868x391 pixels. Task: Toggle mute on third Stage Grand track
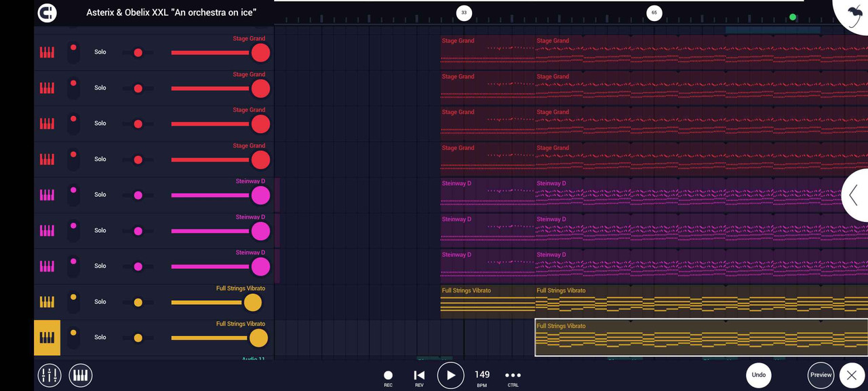point(73,124)
